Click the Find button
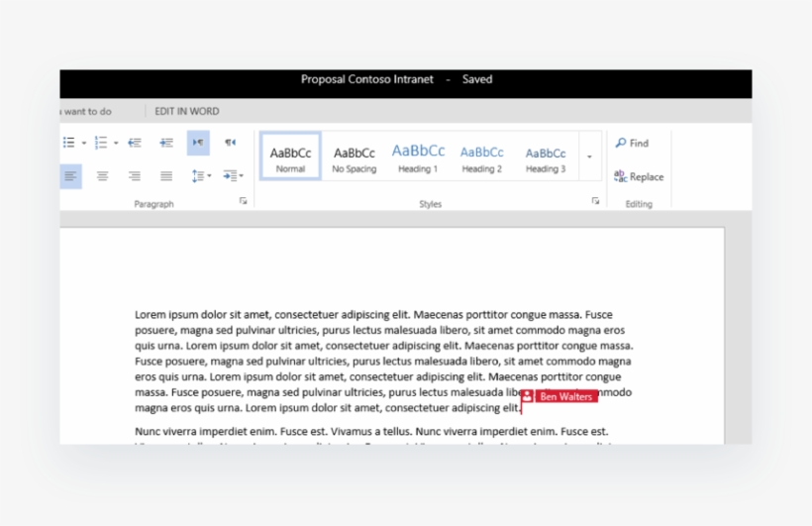The image size is (812, 526). click(632, 143)
